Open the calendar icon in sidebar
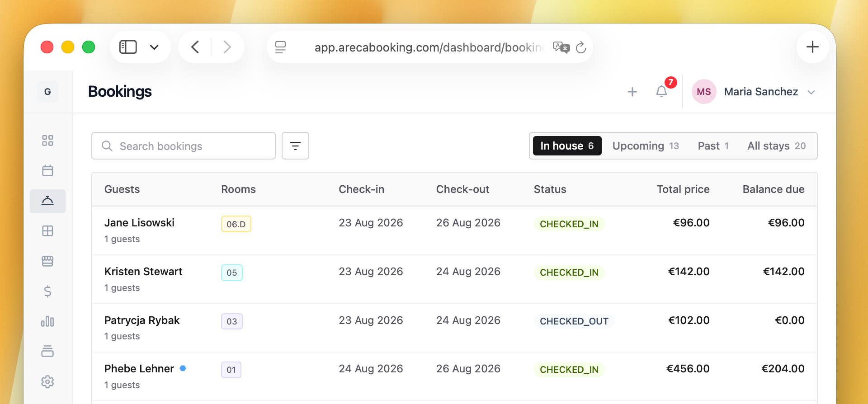Viewport: 868px width, 404px height. (47, 170)
